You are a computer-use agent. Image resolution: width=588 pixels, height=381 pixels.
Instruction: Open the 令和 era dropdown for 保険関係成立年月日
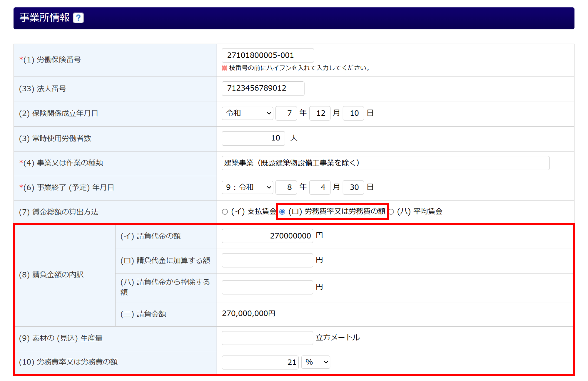point(248,113)
